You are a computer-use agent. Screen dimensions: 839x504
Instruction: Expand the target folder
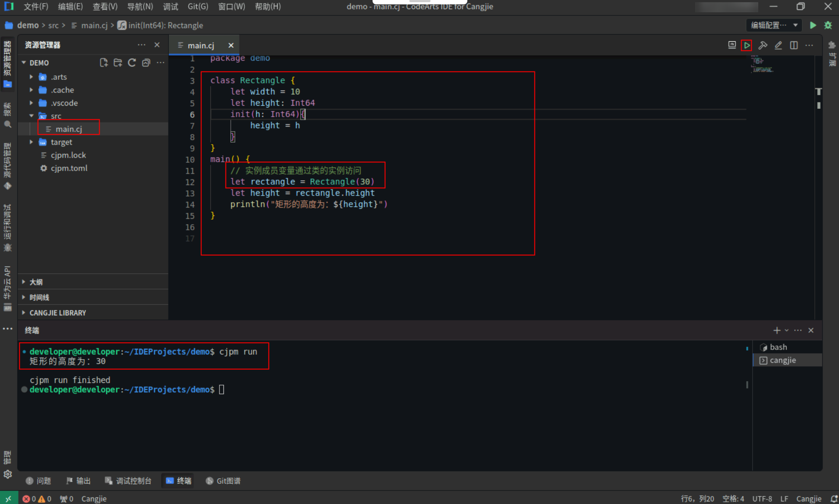(32, 142)
